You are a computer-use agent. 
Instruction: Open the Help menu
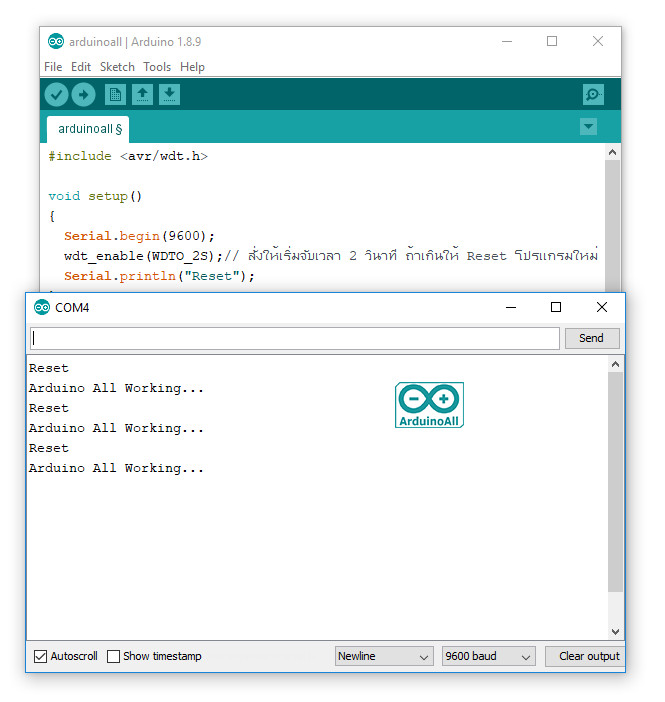point(192,67)
